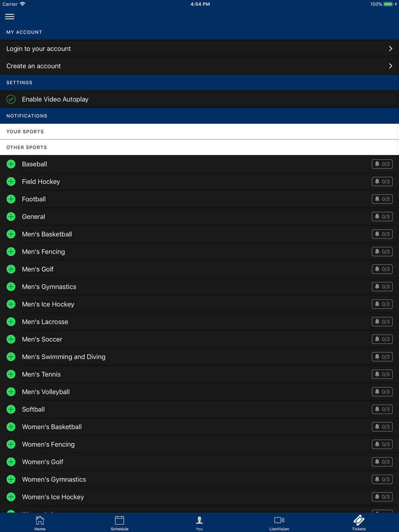
Task: Toggle Baseball notification bell 0/3
Action: coord(382,164)
